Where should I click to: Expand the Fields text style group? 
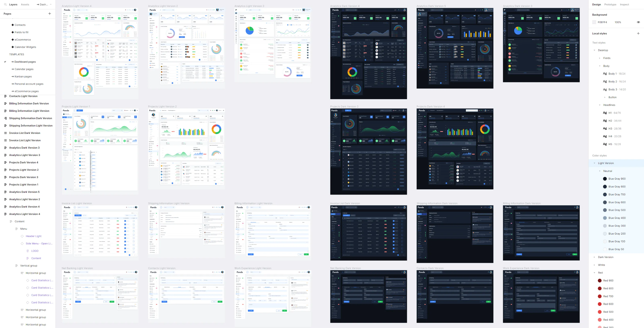click(x=600, y=58)
